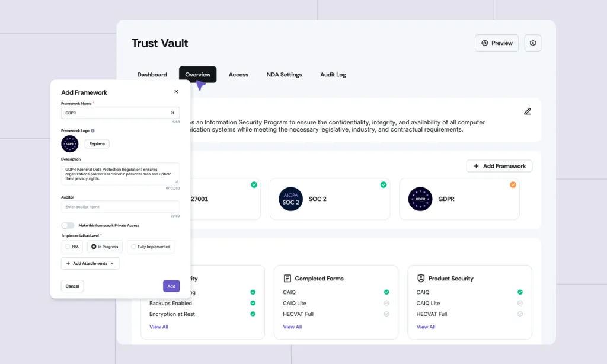This screenshot has width=607, height=364.
Task: Click the Product Security shield icon
Action: pyautogui.click(x=421, y=278)
